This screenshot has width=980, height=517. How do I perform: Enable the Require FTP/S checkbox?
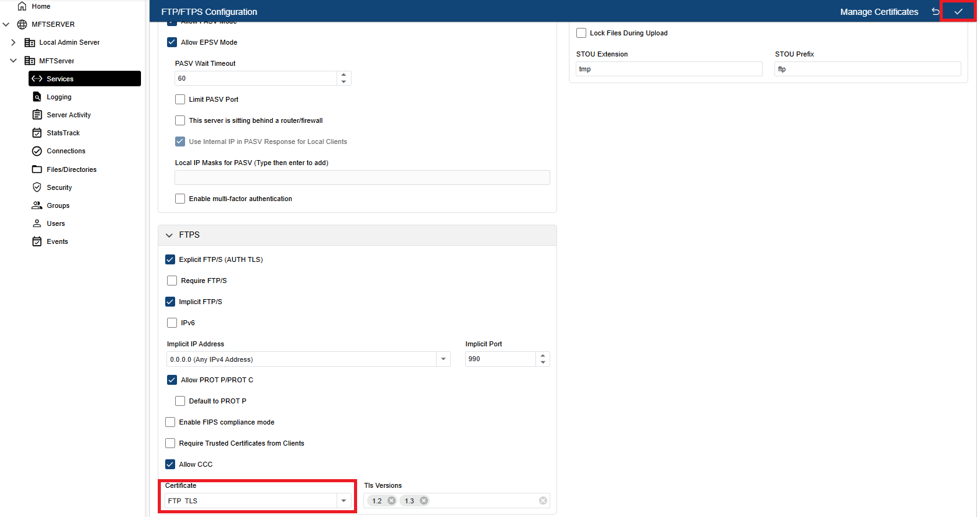[172, 281]
